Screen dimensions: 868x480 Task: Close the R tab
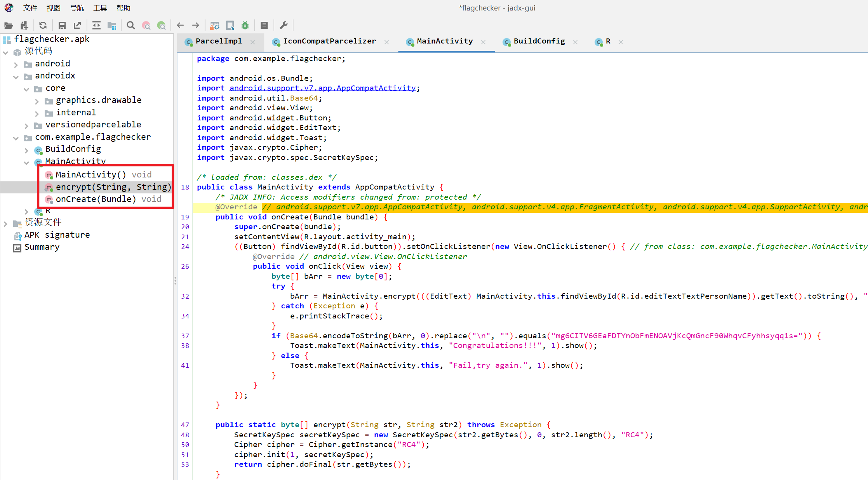621,42
